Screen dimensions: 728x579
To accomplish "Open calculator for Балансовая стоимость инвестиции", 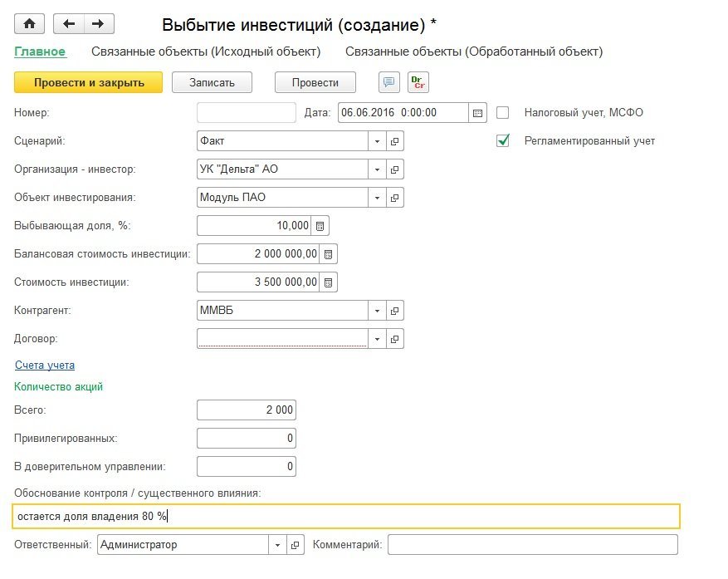I will (x=328, y=254).
